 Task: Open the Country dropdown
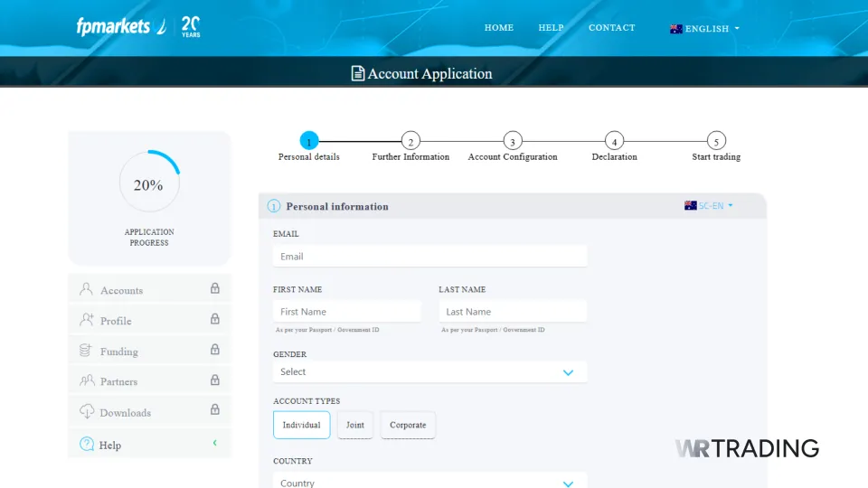[430, 481]
